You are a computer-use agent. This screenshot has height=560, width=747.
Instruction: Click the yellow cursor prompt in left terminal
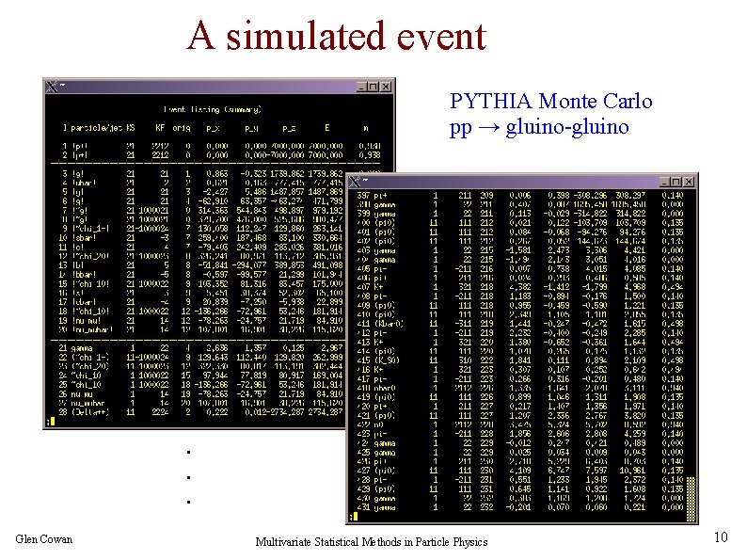pyautogui.click(x=51, y=421)
